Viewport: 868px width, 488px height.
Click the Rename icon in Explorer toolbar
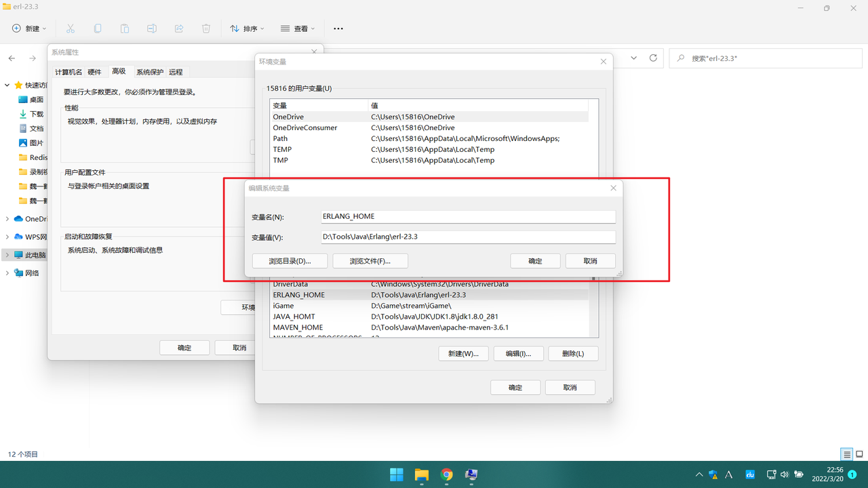(x=152, y=28)
